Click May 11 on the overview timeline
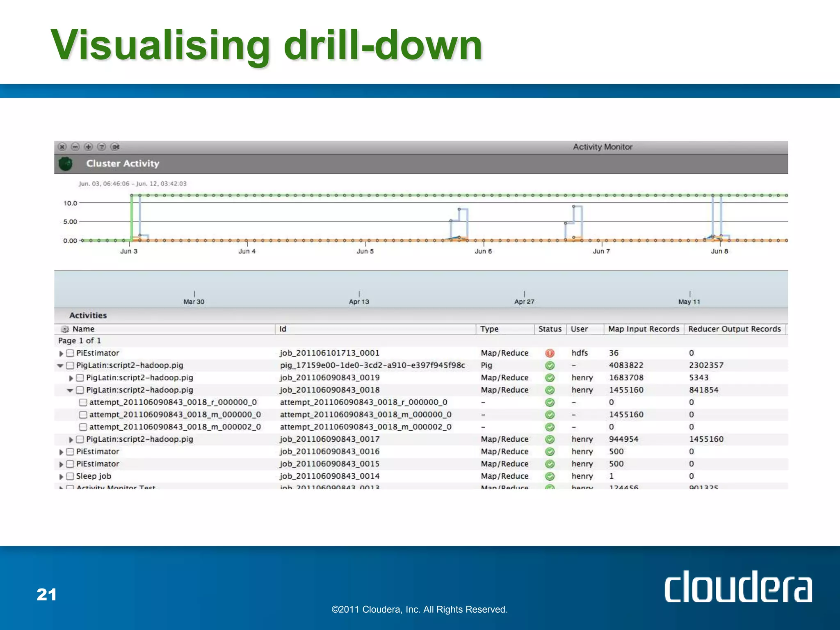Viewport: 840px width, 630px height. [x=689, y=301]
